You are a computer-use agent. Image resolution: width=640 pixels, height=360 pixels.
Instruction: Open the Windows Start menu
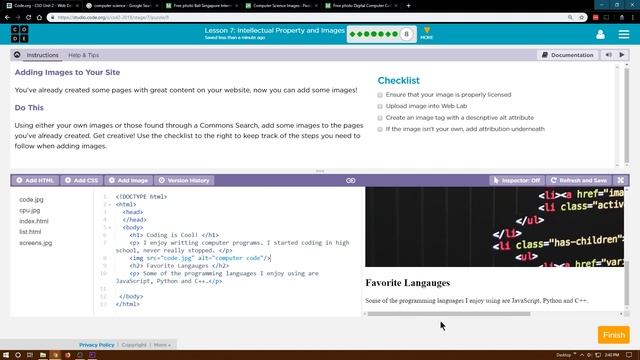click(6, 355)
